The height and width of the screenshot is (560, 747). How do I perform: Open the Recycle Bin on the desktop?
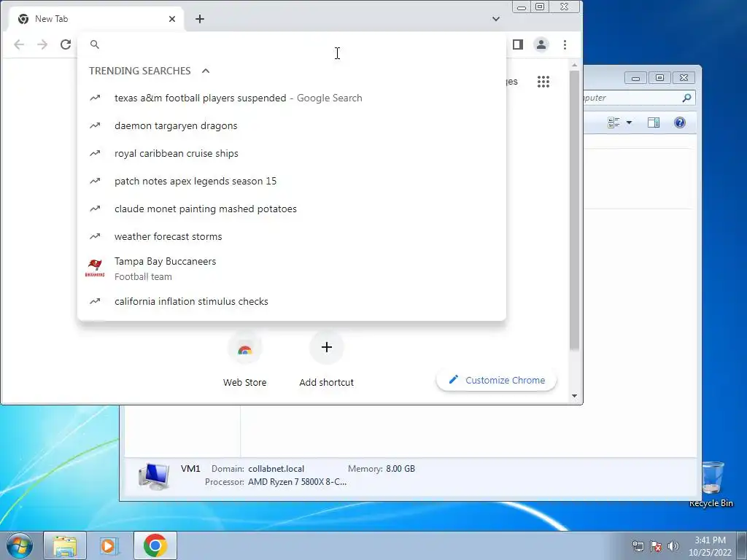tap(711, 484)
